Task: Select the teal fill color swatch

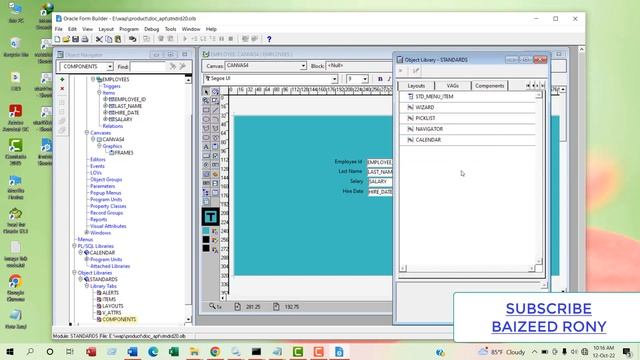Action: tap(206, 231)
